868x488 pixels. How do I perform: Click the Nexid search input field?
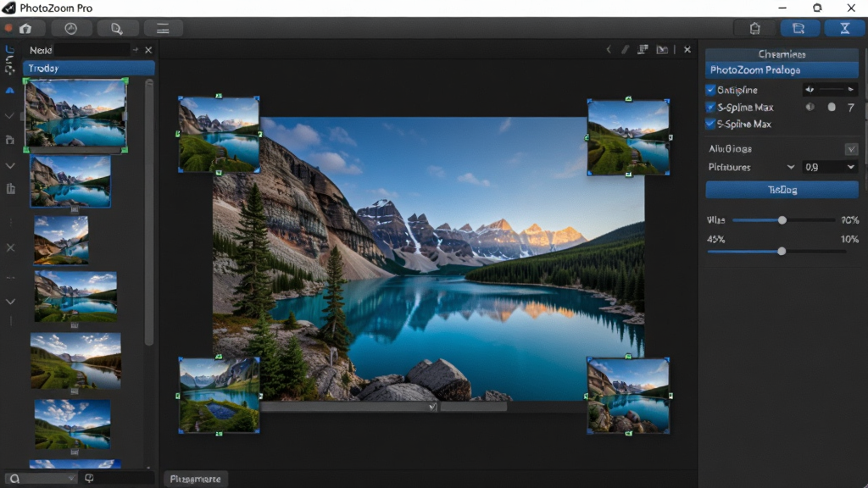click(x=92, y=50)
